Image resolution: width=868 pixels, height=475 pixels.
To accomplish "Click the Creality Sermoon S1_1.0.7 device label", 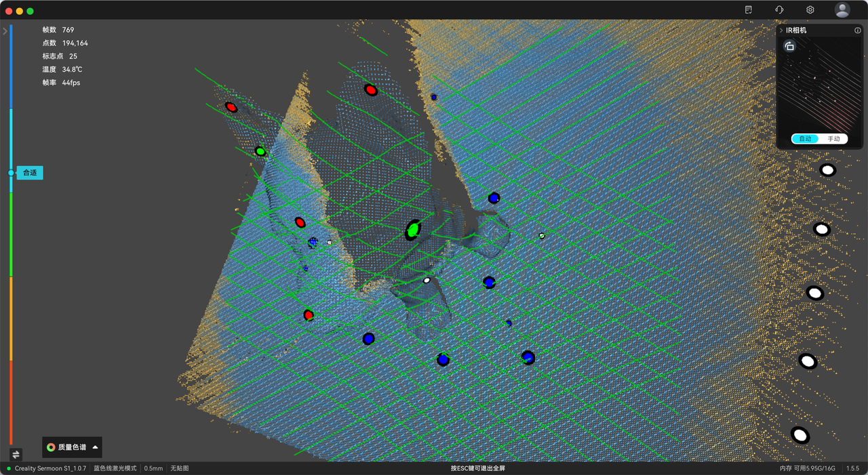I will [51, 468].
